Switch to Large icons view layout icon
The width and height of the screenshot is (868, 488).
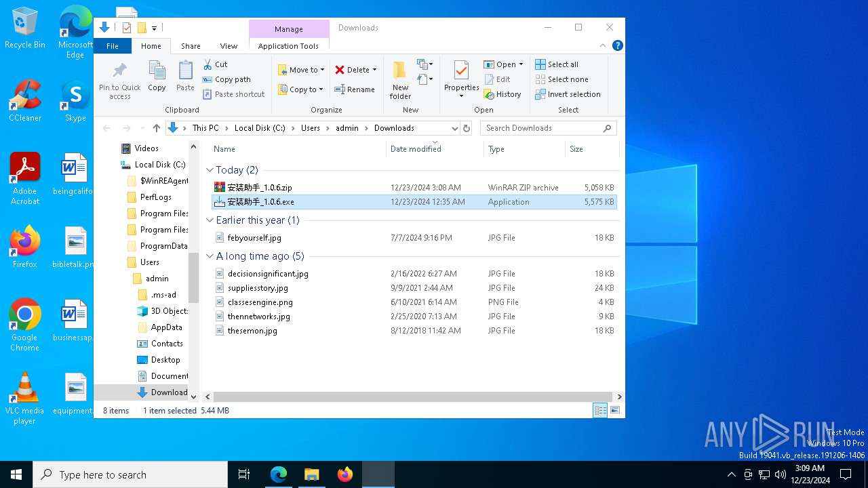615,410
